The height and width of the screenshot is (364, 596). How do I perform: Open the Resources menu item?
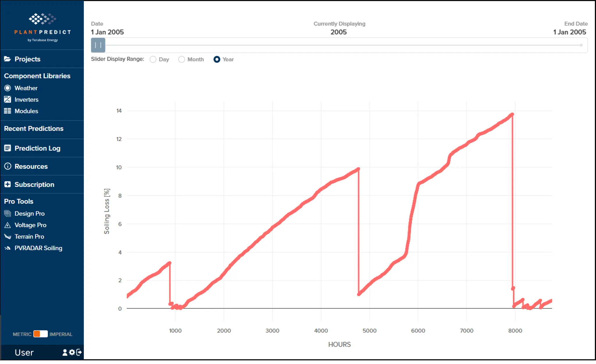point(31,166)
